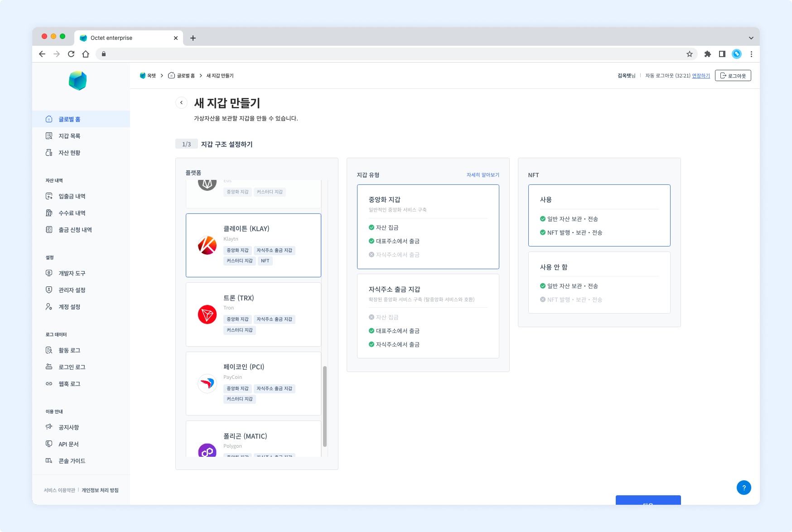Select NFT 사용 안 함 option
Screen dimensions: 792x532
click(599, 282)
